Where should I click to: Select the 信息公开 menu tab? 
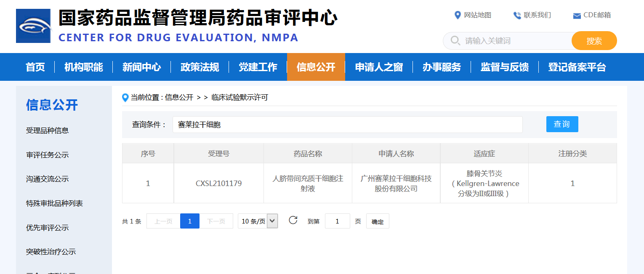click(316, 67)
